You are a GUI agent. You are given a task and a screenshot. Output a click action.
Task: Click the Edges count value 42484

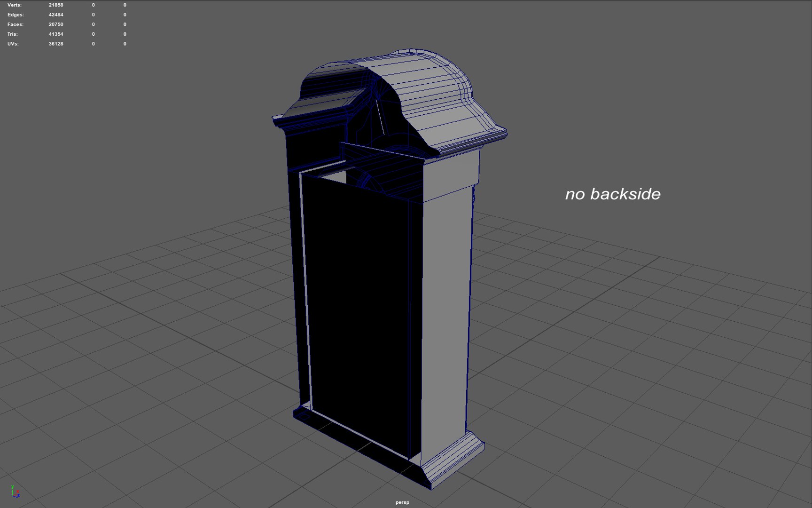[x=56, y=15]
